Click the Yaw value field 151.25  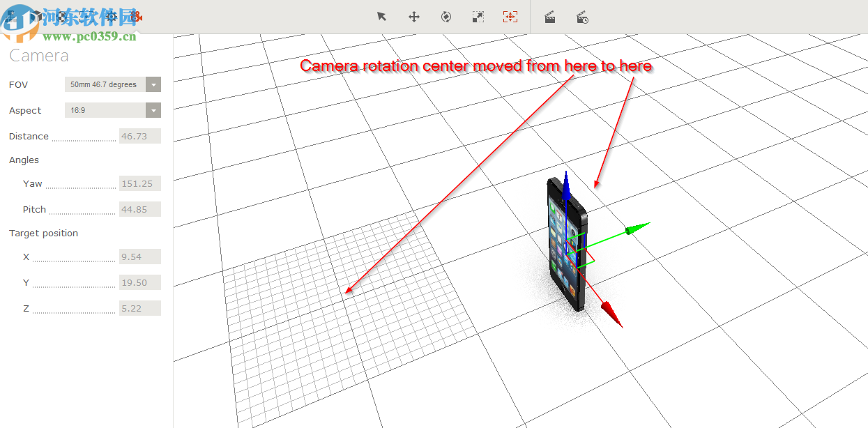(140, 183)
